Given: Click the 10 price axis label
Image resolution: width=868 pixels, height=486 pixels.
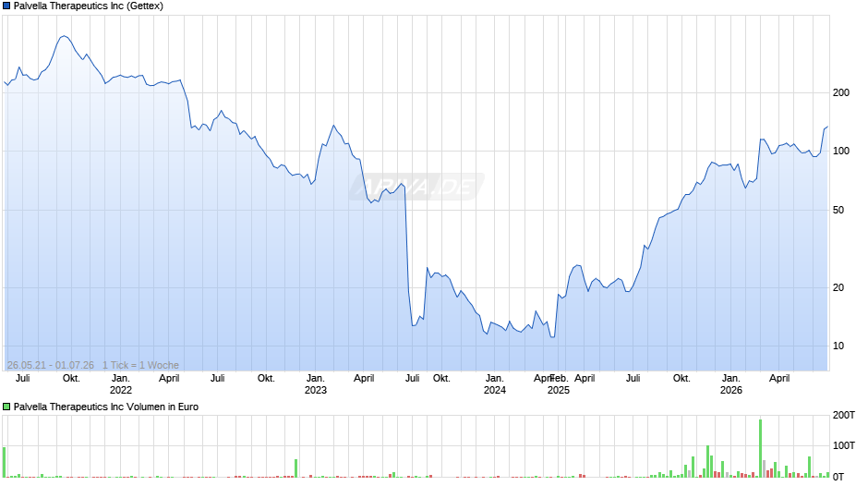Looking at the screenshot, I should tap(838, 346).
